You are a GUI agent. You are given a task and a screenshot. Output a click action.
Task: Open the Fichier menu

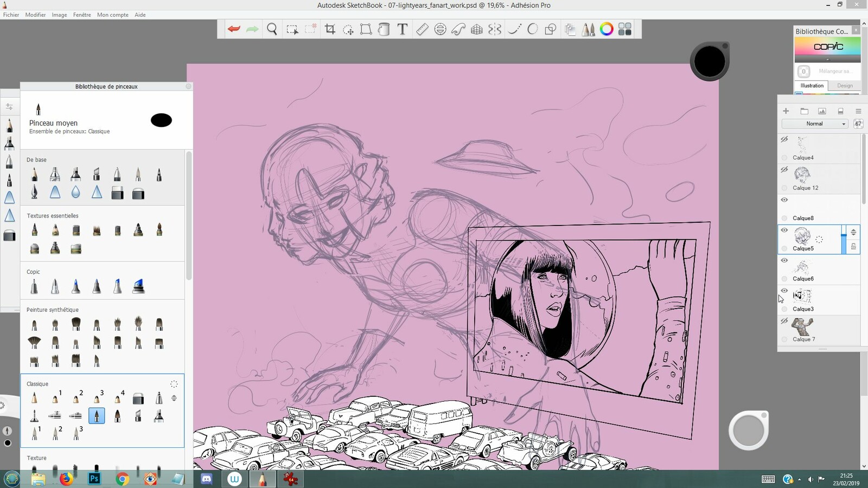point(11,15)
